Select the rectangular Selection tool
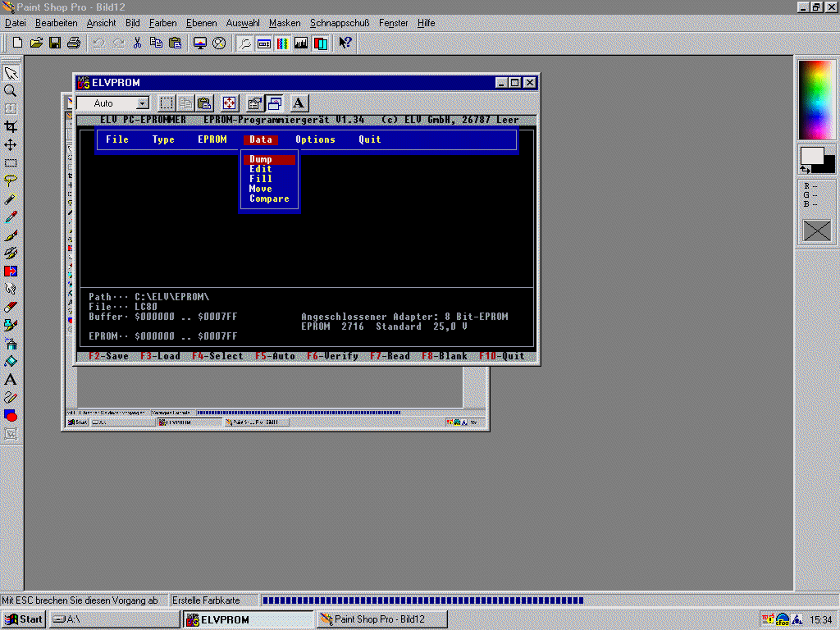 tap(11, 163)
